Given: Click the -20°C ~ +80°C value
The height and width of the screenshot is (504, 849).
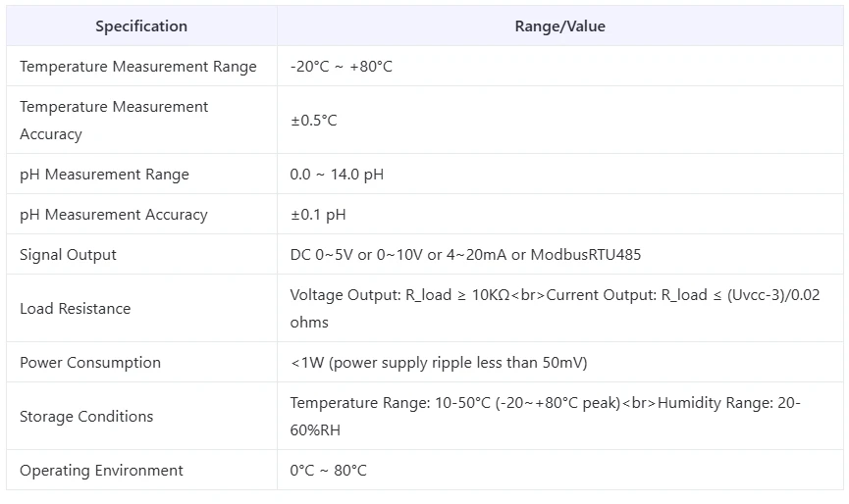Looking at the screenshot, I should pyautogui.click(x=342, y=67).
